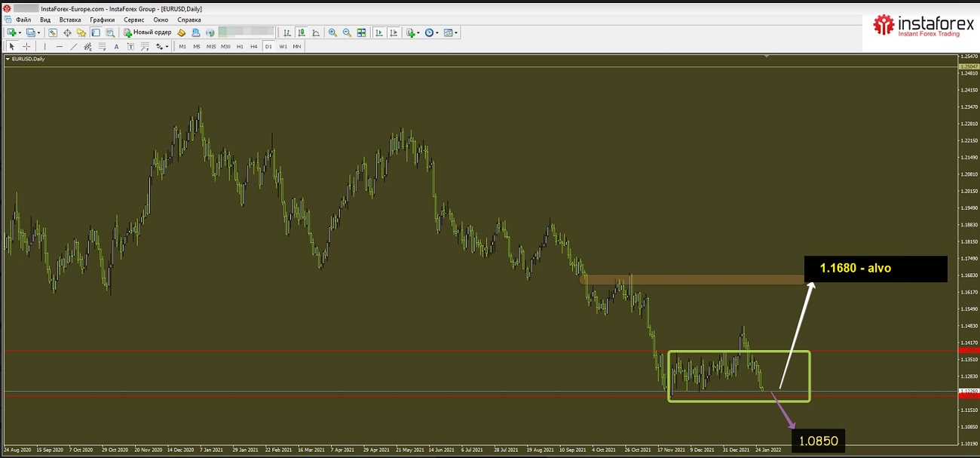Click the tile windows icon
This screenshot has height=458, width=980.
click(x=361, y=32)
